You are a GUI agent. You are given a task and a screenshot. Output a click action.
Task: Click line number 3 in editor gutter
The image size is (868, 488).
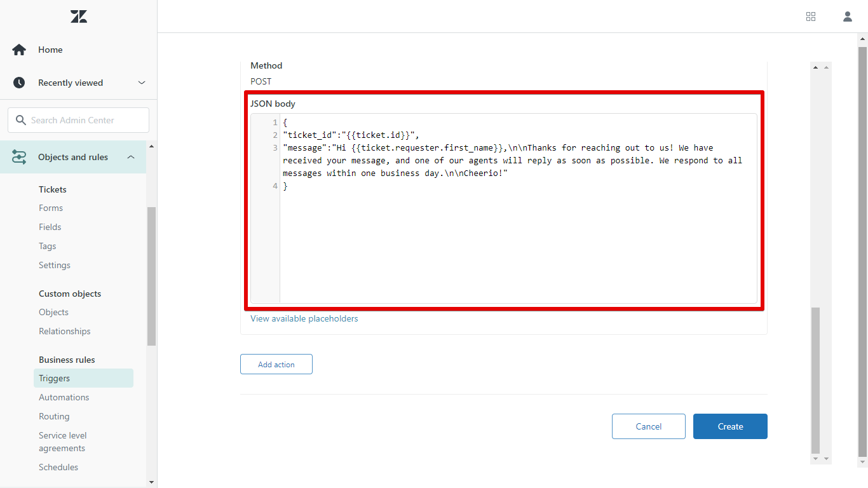(x=275, y=147)
